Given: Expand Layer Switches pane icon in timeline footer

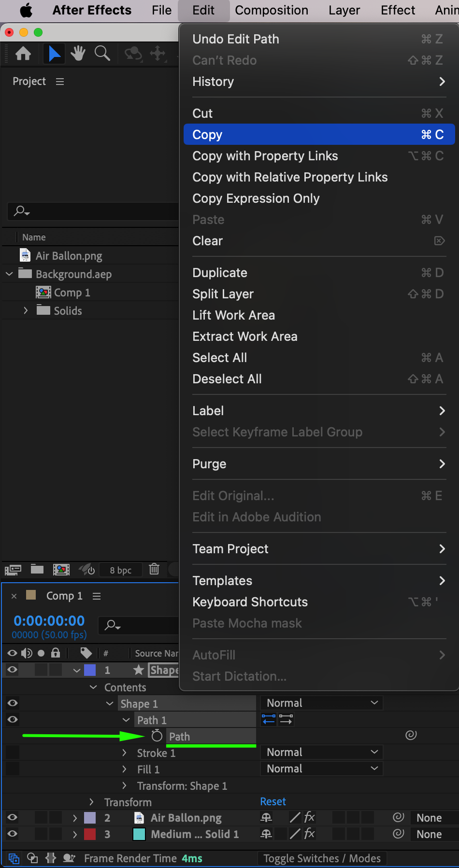Looking at the screenshot, I should click(14, 858).
